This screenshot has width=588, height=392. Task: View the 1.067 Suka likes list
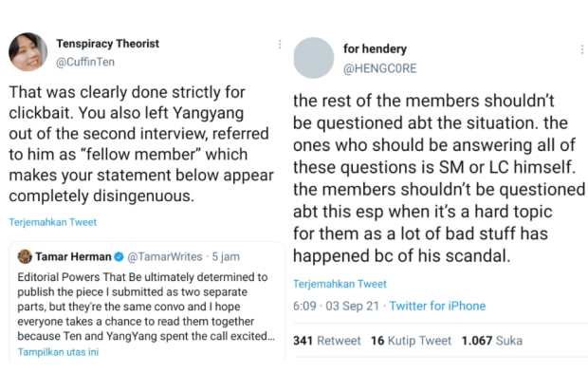point(491,340)
